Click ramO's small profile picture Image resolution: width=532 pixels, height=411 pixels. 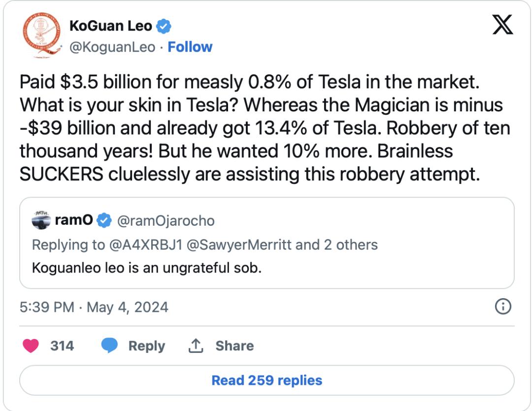tap(41, 220)
